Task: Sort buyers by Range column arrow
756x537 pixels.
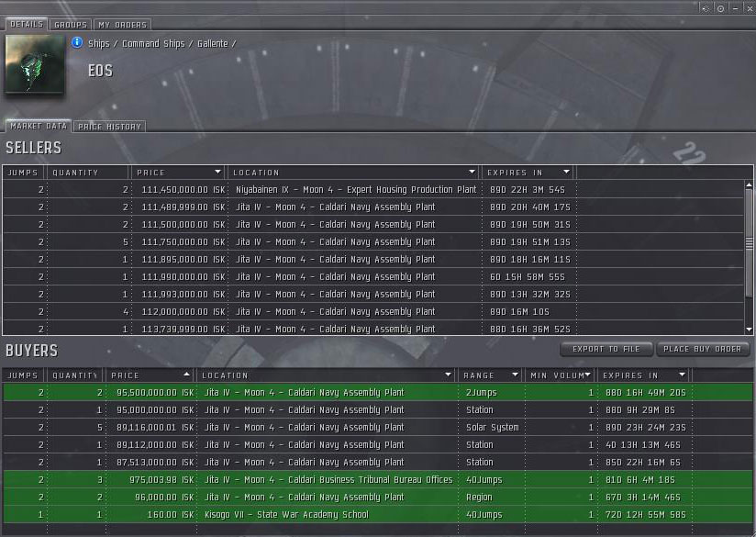Action: [515, 375]
